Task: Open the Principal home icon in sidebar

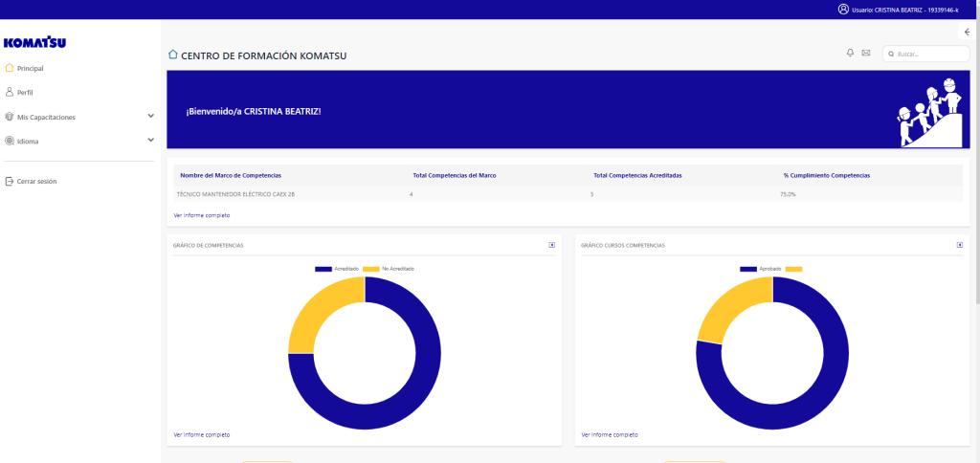Action: (x=10, y=68)
